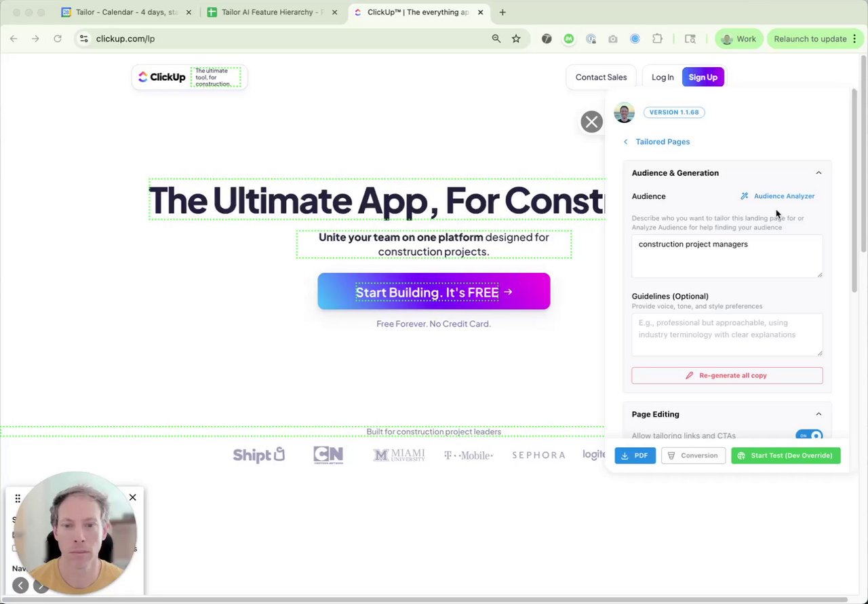The height and width of the screenshot is (604, 868).
Task: Collapse the Audience & Generation section
Action: (818, 173)
